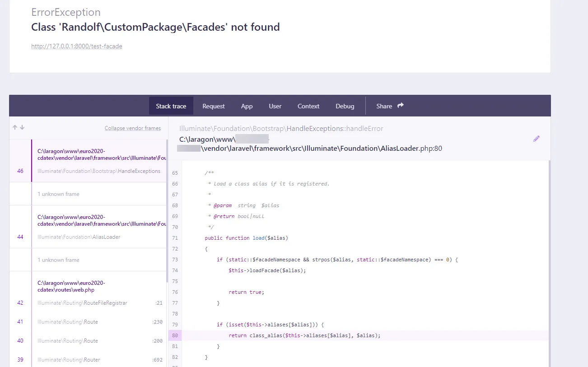Select frame 39 Router :692
Image resolution: width=588 pixels, height=367 pixels.
click(x=88, y=360)
